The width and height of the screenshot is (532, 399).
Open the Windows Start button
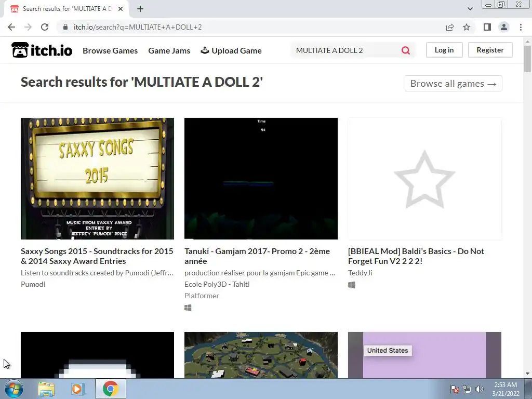(14, 389)
